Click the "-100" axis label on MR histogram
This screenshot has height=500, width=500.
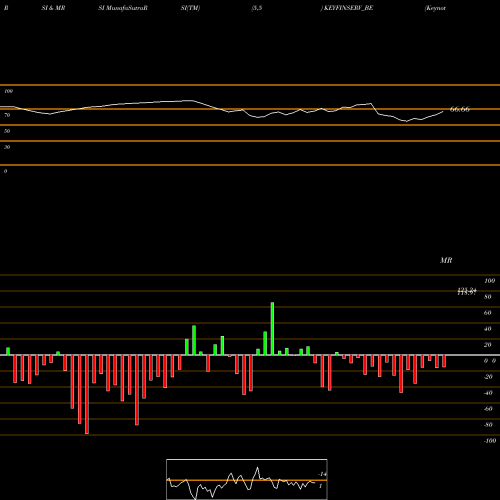[x=490, y=441]
